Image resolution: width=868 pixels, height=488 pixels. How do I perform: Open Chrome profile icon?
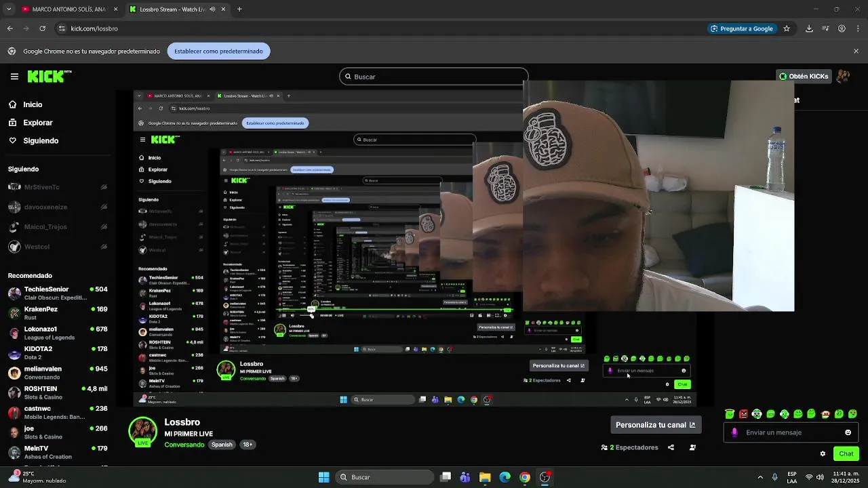(842, 28)
